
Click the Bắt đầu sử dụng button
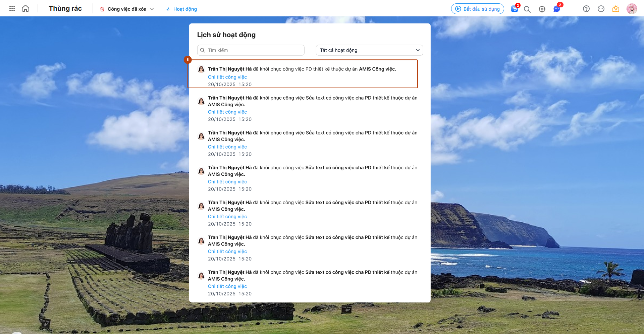point(478,9)
